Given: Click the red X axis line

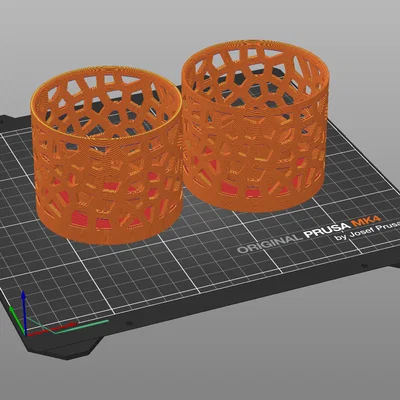Looking at the screenshot, I should (52, 328).
